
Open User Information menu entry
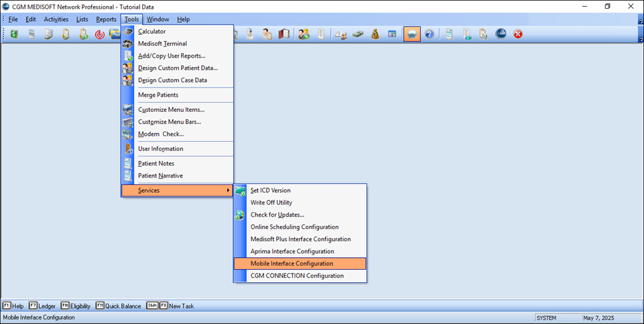click(177, 149)
